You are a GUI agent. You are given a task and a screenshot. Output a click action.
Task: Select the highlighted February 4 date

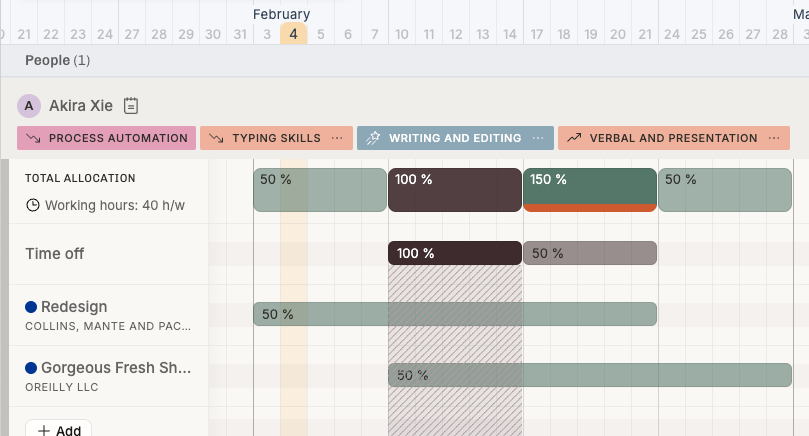point(293,34)
